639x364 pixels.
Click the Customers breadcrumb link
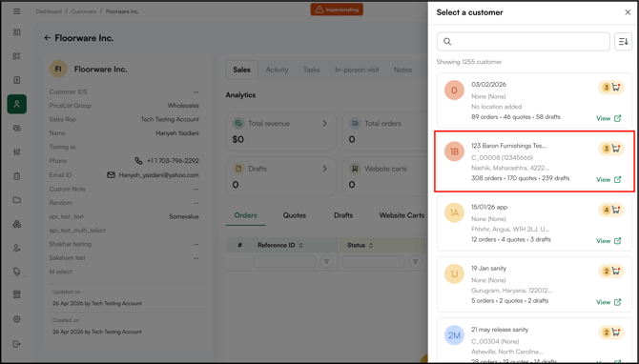tap(84, 11)
